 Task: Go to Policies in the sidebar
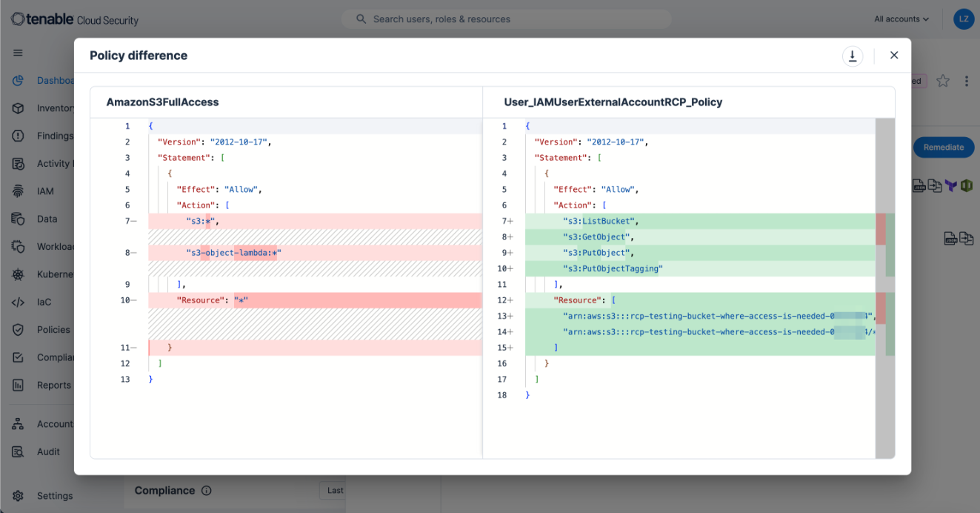coord(53,330)
